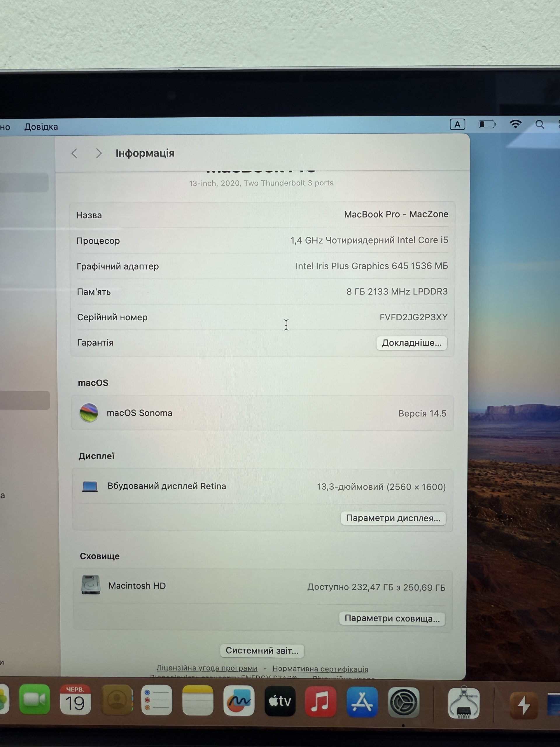The width and height of the screenshot is (560, 747).
Task: Launch the Music app
Action: (321, 701)
